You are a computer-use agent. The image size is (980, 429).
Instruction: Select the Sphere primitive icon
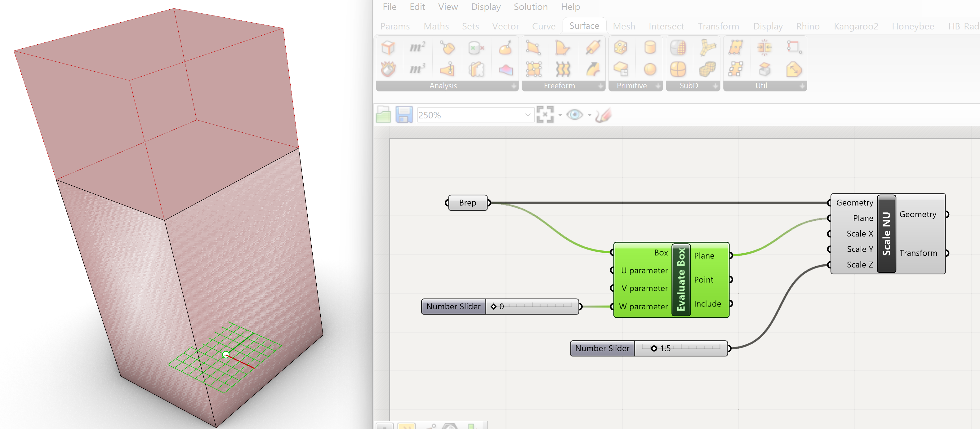pos(650,69)
